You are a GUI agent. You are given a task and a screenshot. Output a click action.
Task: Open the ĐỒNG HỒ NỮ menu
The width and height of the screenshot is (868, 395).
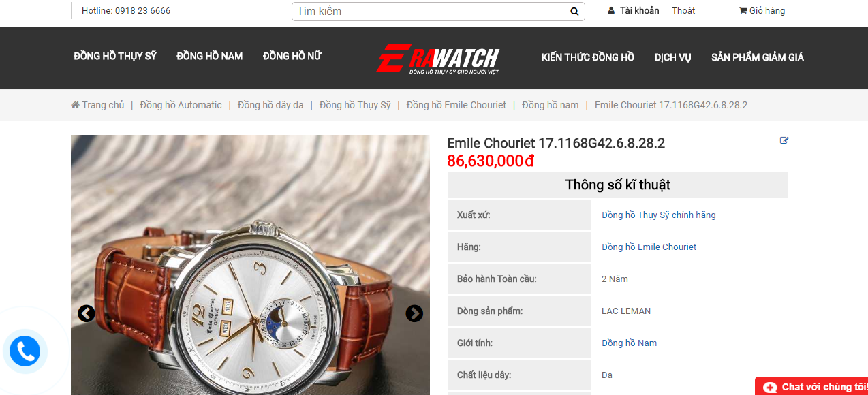(292, 57)
